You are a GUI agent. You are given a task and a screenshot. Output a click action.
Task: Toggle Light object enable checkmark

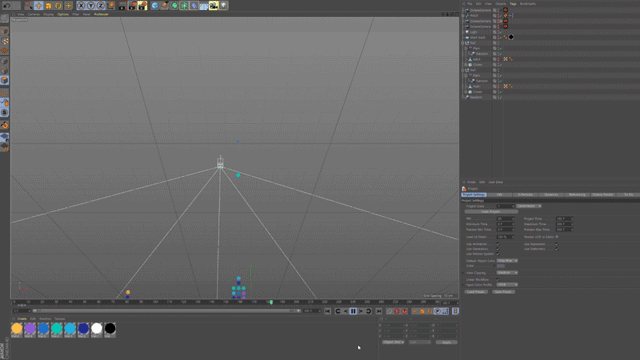click(500, 32)
